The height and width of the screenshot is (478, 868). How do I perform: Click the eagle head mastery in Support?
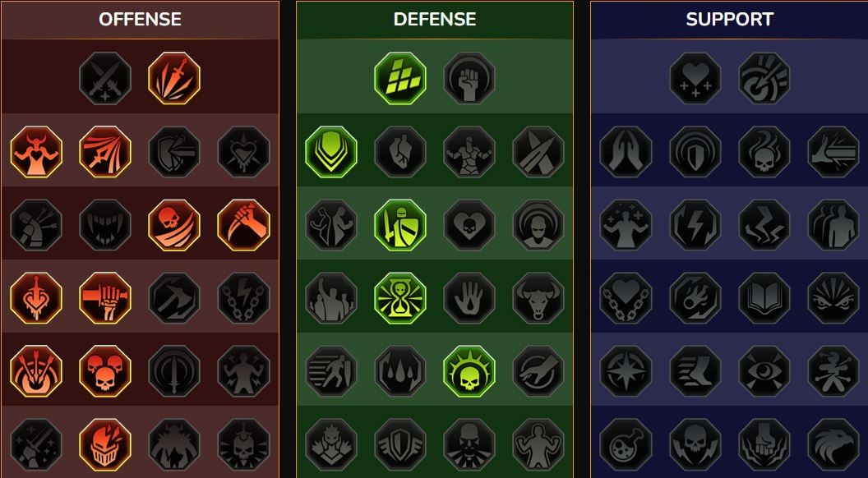point(833,444)
